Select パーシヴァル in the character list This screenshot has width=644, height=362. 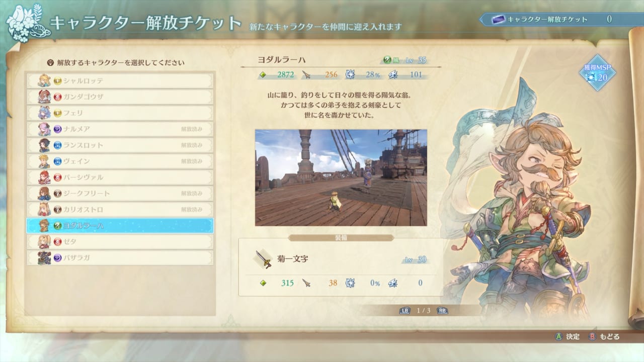[x=120, y=177]
